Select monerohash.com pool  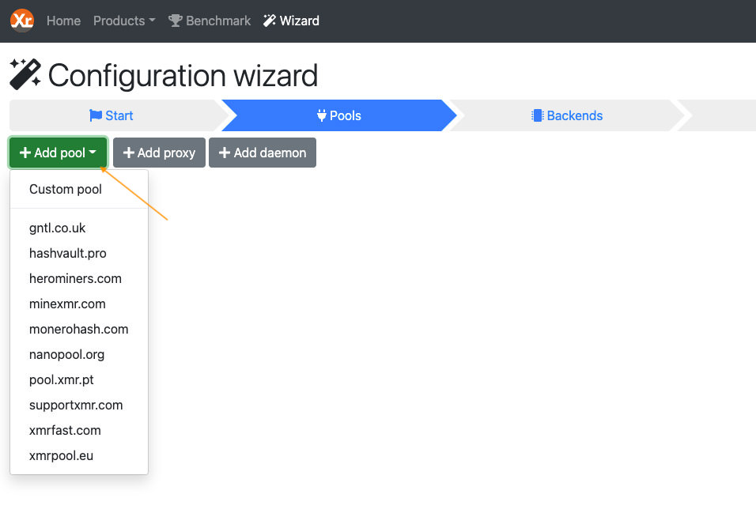(79, 329)
